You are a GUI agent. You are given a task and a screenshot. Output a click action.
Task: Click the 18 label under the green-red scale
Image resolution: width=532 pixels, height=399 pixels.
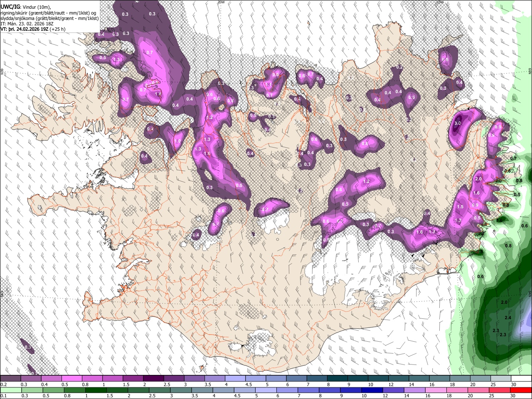[450, 396]
